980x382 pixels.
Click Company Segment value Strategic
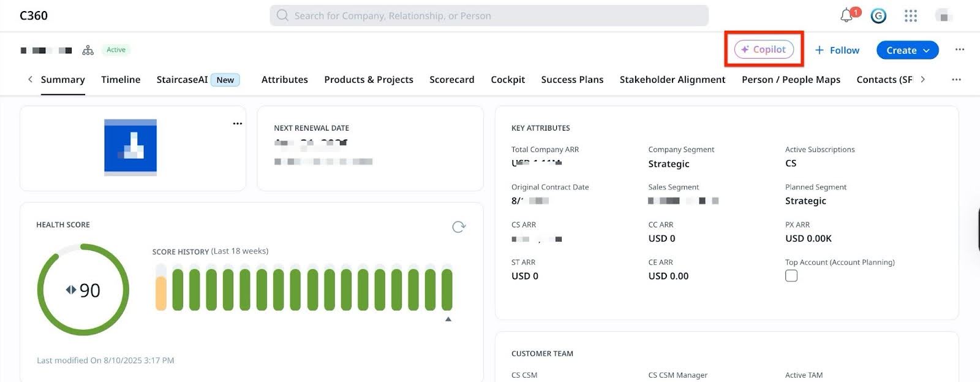[669, 164]
